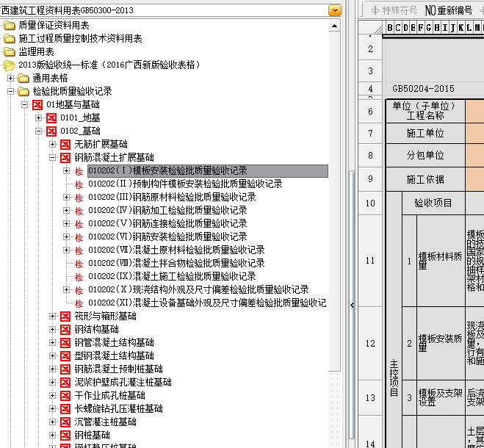Screen dimensions: 484x448
Task: Expand the 筏形与箱形基础 node
Action: click(53, 316)
